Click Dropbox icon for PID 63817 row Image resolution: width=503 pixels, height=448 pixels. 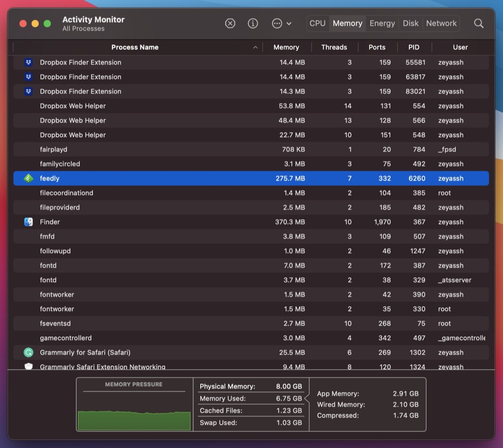(x=29, y=77)
